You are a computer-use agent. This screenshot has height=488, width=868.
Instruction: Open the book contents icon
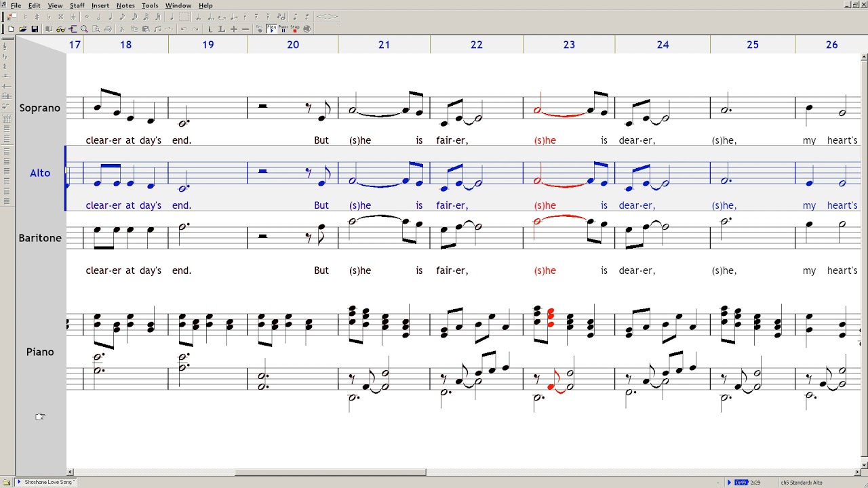click(49, 29)
